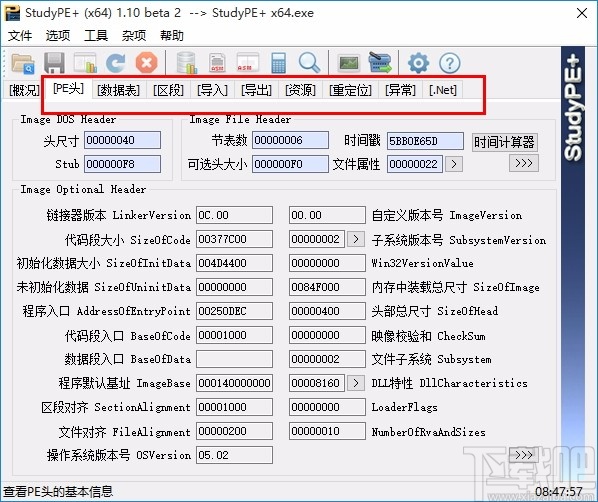Image resolution: width=598 pixels, height=502 pixels.
Task: Click the split-pane ASM window icon
Action: tap(248, 63)
